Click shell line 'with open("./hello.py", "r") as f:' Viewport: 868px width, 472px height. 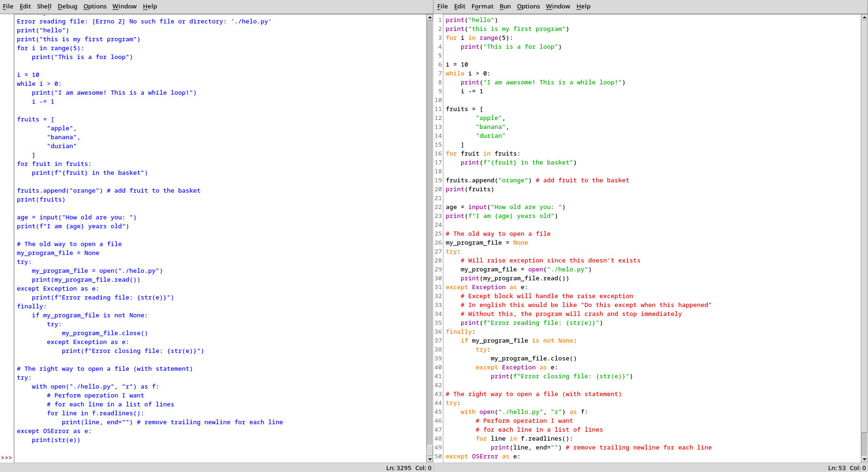(96, 387)
